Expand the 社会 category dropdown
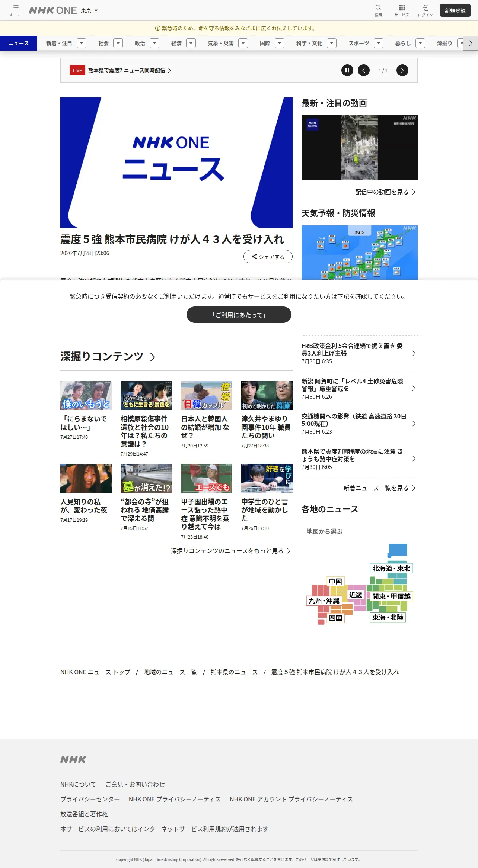 coord(118,43)
